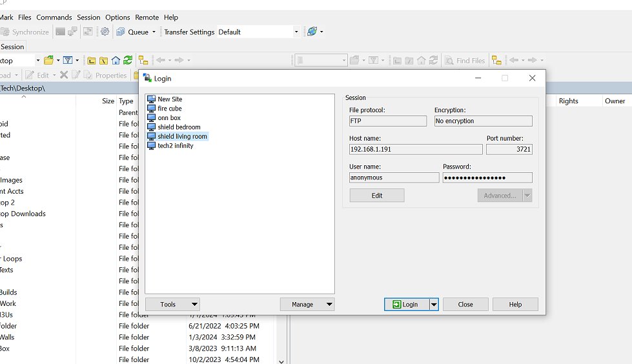This screenshot has width=632, height=364.
Task: Open the Mark menu
Action: tap(6, 17)
